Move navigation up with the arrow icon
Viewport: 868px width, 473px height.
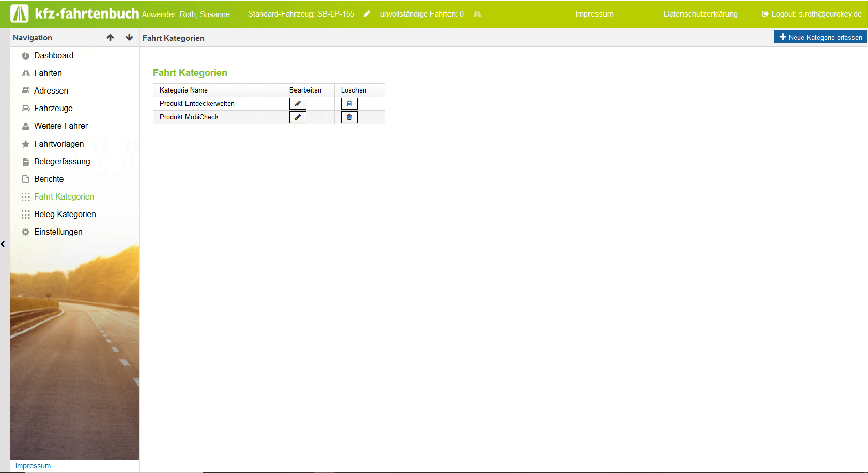point(111,37)
